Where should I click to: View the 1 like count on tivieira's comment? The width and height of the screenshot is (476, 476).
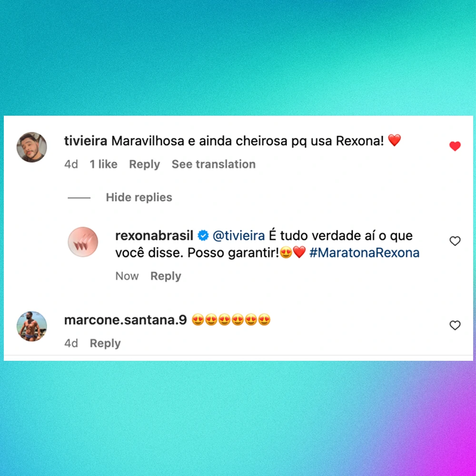click(x=103, y=164)
